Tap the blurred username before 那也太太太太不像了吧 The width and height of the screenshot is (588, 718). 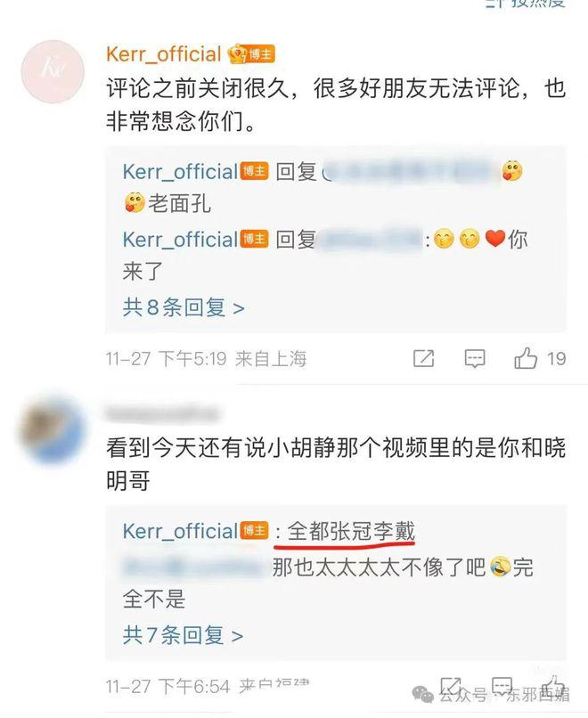pos(194,567)
